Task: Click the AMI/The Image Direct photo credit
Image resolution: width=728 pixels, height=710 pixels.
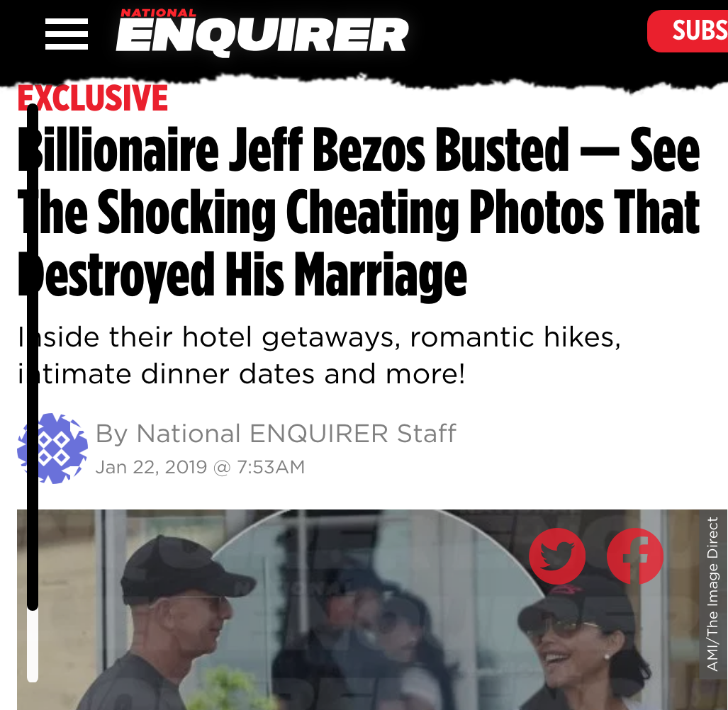Action: 712,594
